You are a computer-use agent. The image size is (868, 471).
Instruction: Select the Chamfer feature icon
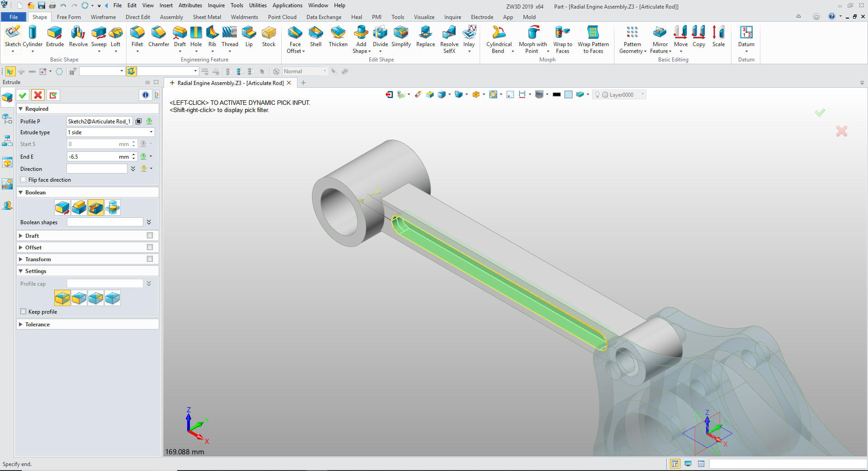(158, 36)
